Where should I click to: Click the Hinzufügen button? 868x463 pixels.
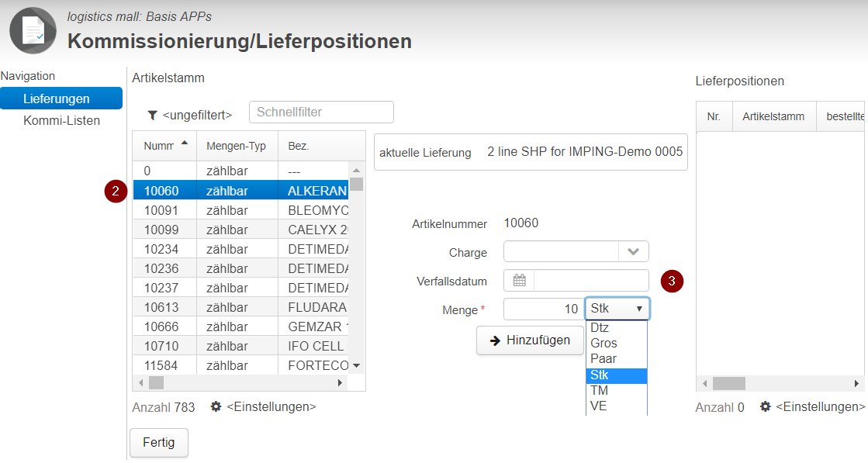530,340
